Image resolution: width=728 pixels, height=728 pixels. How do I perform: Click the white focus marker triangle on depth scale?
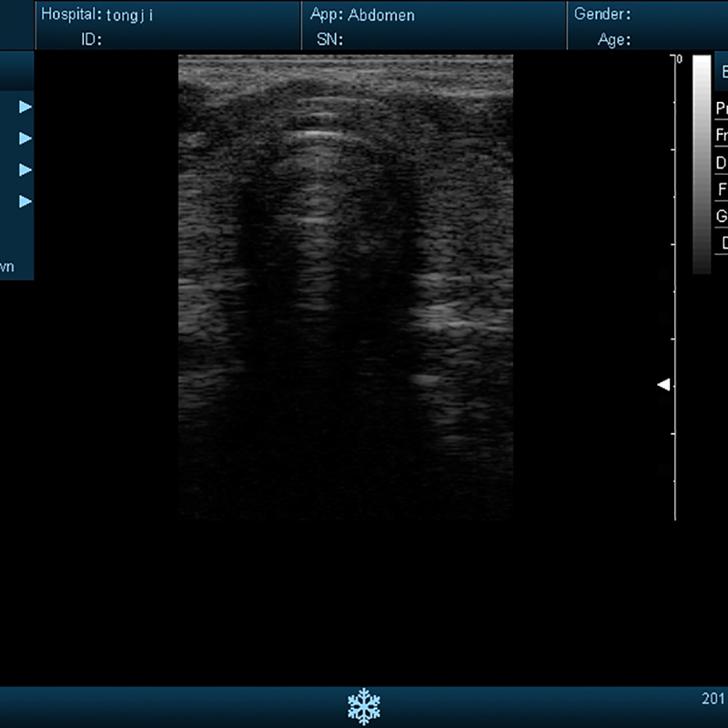[x=664, y=385]
